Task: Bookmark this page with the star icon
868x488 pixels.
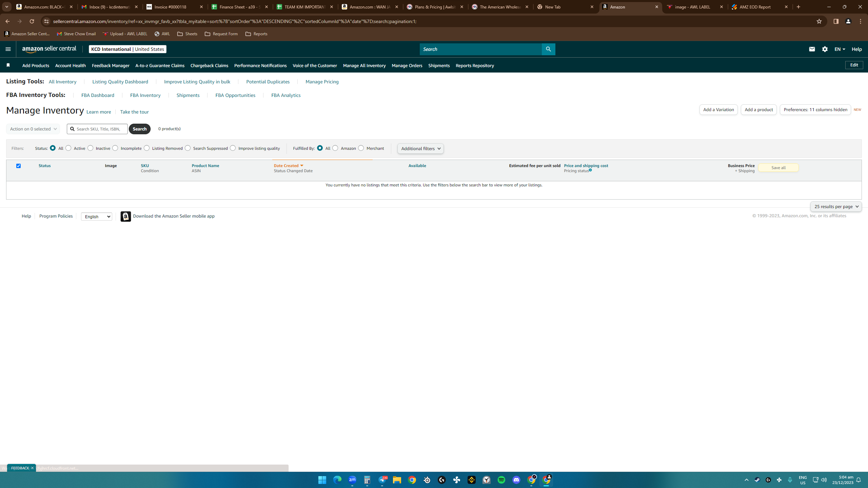Action: point(819,21)
